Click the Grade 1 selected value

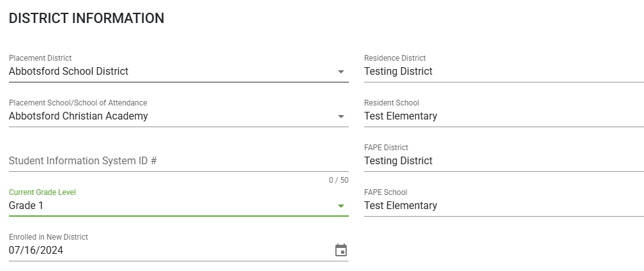point(26,205)
